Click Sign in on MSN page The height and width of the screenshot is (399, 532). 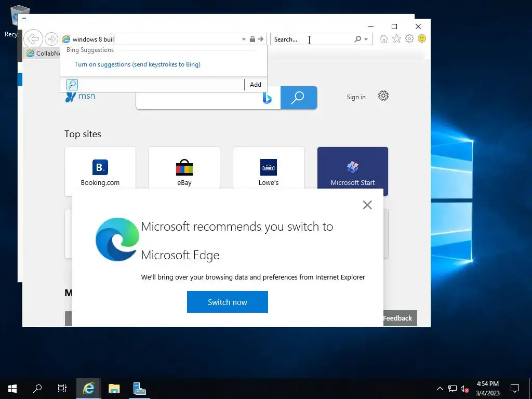(356, 97)
